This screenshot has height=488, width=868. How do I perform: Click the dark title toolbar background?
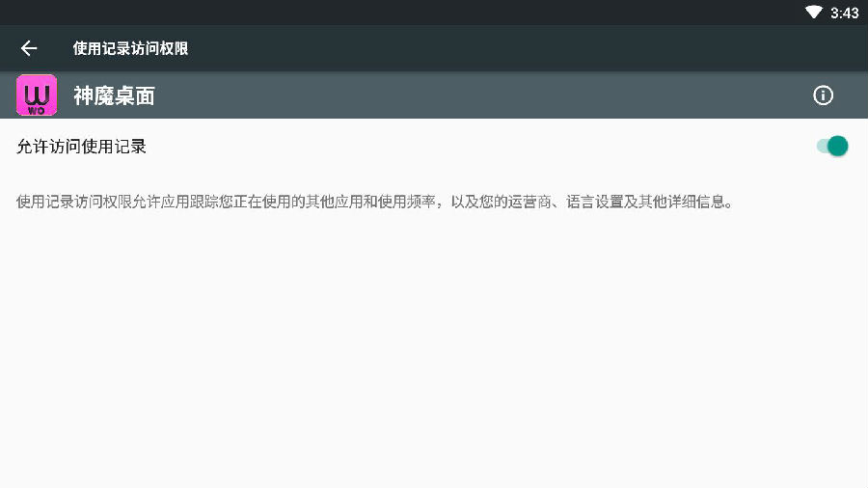tap(499, 48)
